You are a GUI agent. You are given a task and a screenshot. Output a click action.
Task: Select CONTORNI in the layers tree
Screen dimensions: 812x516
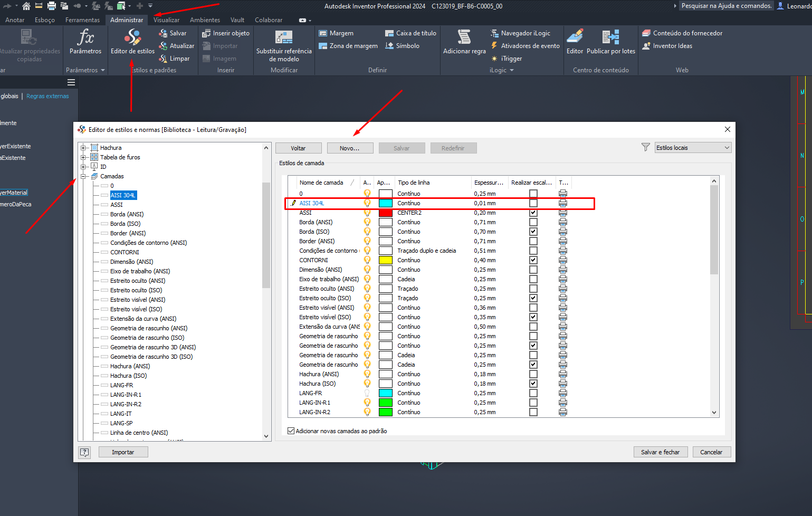point(125,252)
